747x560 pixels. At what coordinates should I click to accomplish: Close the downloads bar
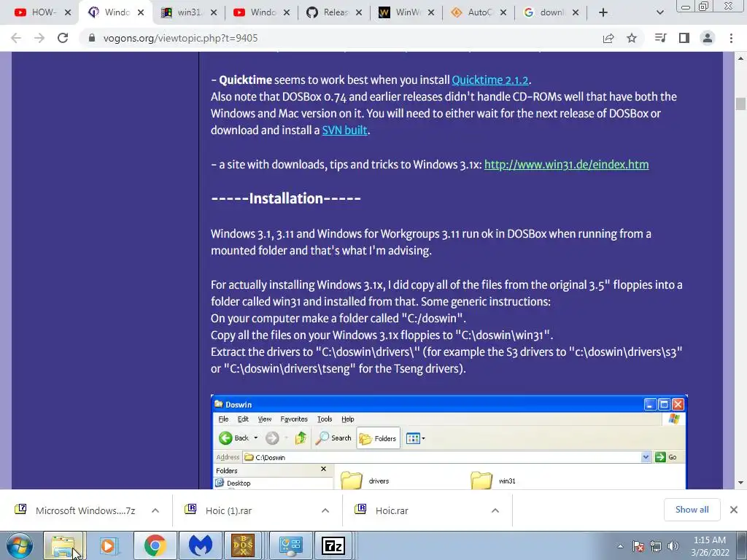click(x=734, y=510)
